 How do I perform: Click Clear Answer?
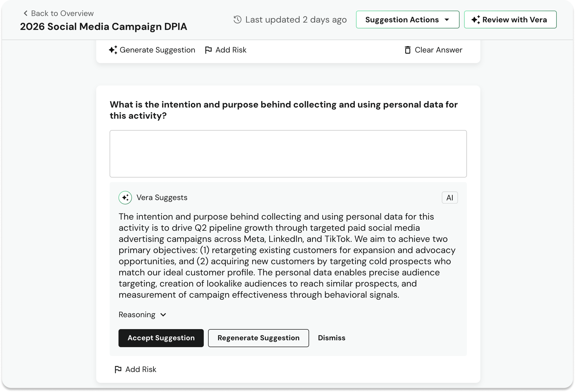tap(438, 50)
